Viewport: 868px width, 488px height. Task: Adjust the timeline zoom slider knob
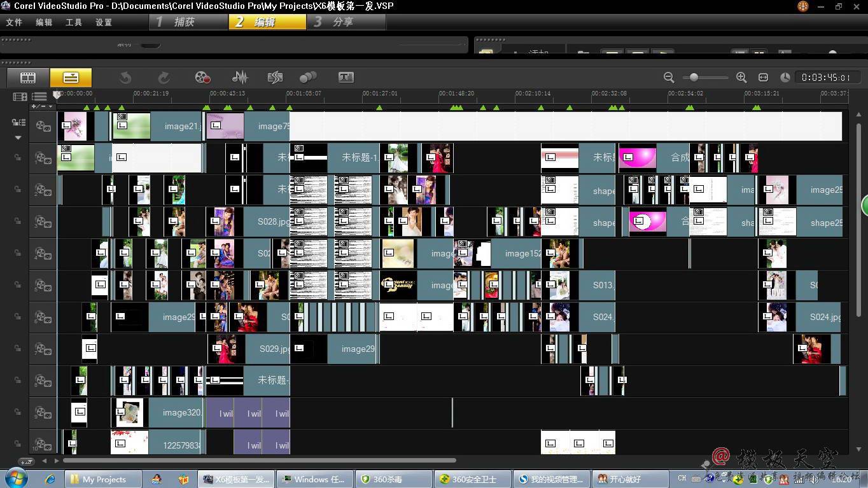[x=694, y=78]
